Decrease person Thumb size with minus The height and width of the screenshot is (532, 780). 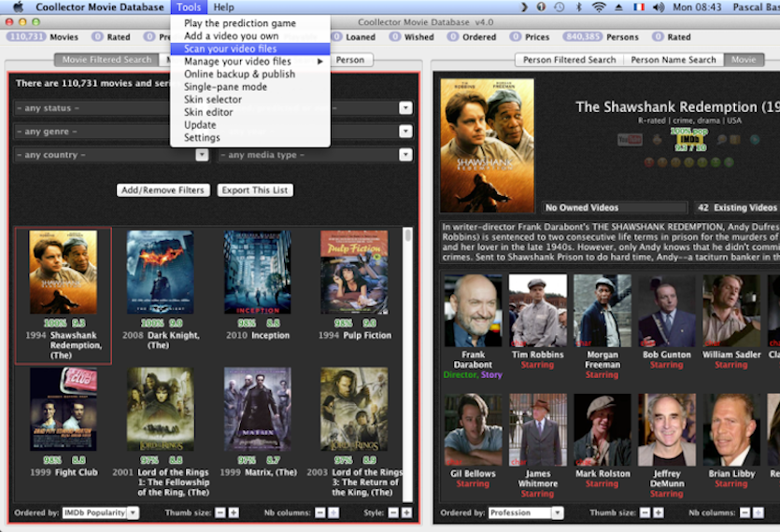coord(645,512)
